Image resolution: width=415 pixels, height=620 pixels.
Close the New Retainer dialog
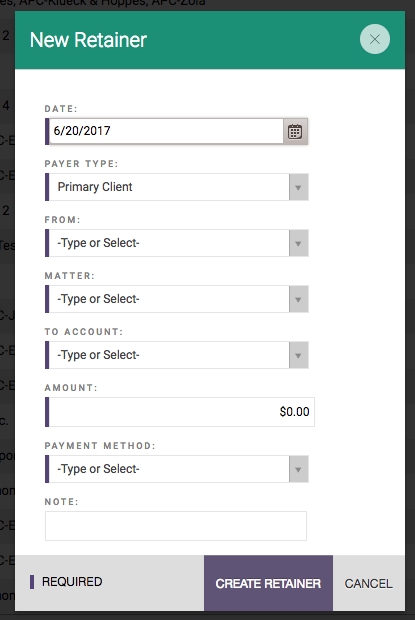point(375,39)
